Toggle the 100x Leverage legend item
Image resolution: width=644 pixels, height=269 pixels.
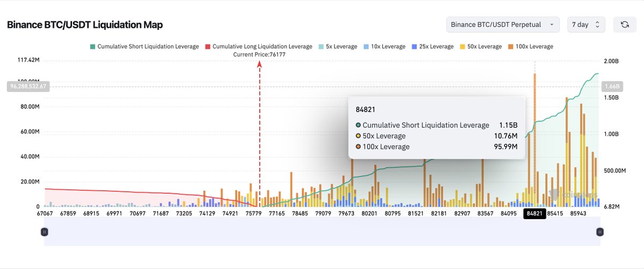click(531, 47)
